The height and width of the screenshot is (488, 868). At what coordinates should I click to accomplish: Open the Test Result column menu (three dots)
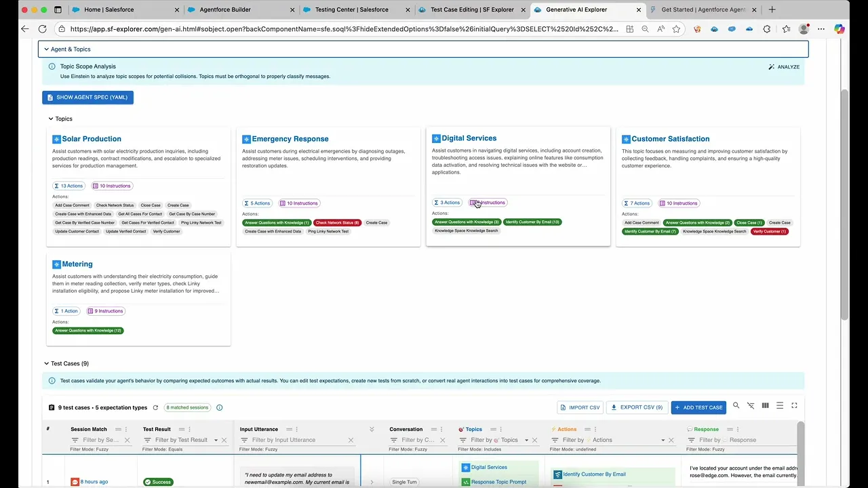click(x=189, y=429)
